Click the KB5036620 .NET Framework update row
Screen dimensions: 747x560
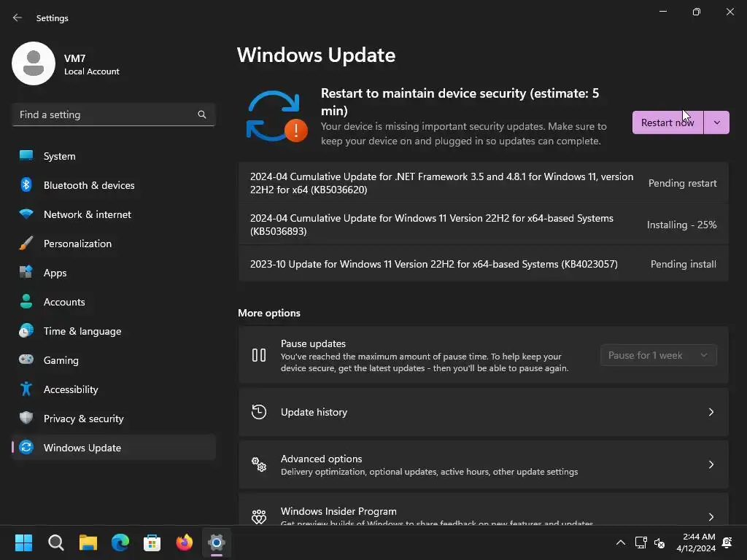(x=483, y=183)
